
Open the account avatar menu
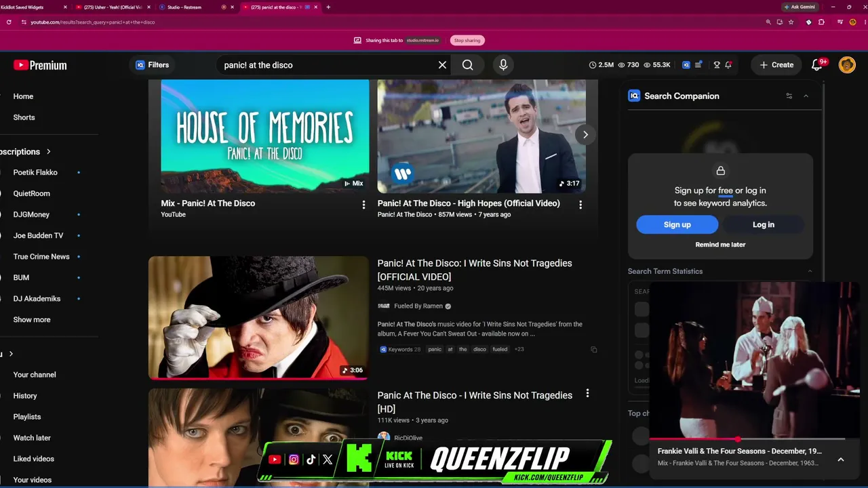[847, 65]
